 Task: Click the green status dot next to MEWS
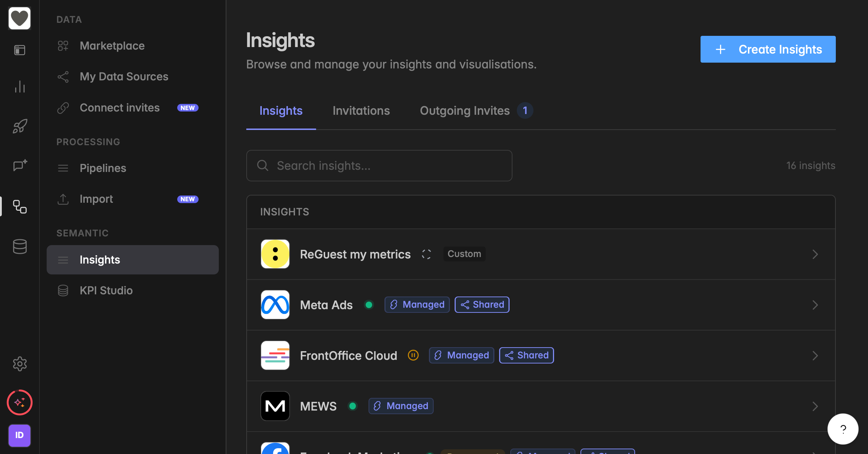[353, 406]
